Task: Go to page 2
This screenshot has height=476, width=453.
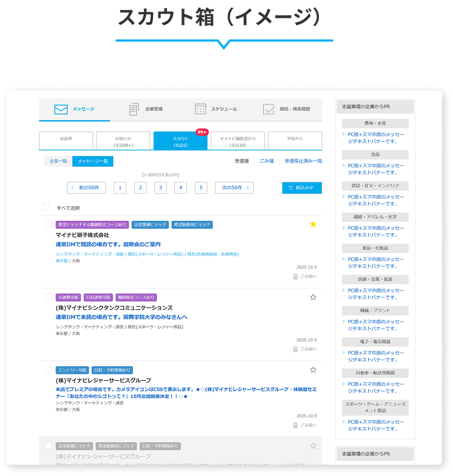Action: tap(140, 188)
